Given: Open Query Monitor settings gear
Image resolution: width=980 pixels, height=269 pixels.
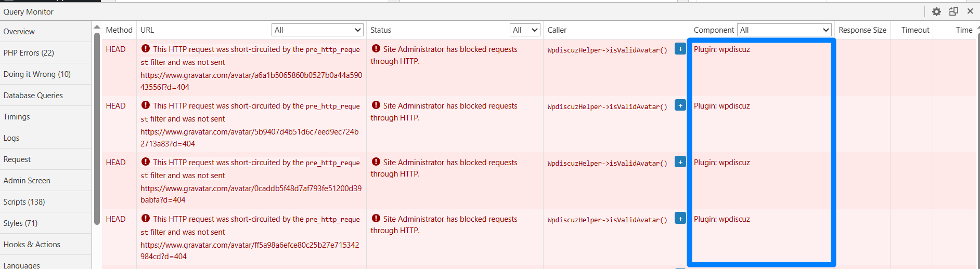Looking at the screenshot, I should click(936, 11).
